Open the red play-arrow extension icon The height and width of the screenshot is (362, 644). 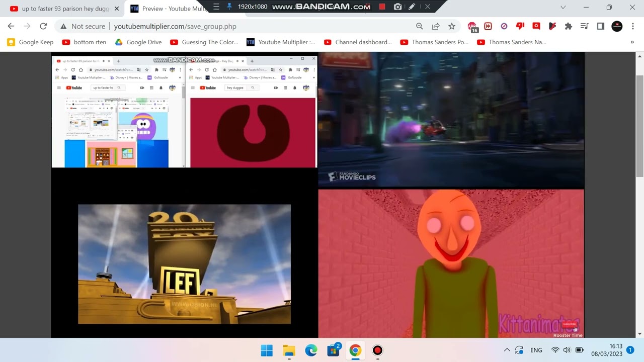[x=552, y=26]
